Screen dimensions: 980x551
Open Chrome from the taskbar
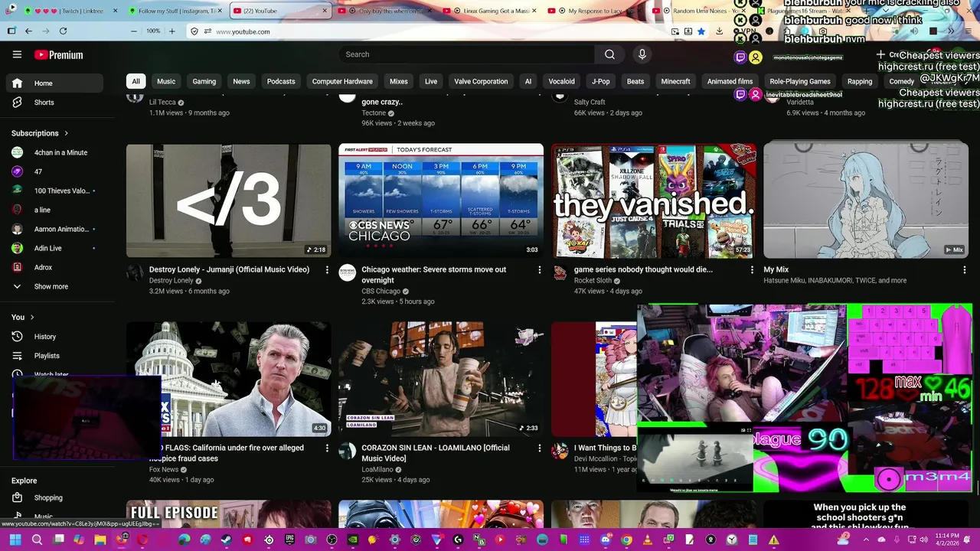626,540
